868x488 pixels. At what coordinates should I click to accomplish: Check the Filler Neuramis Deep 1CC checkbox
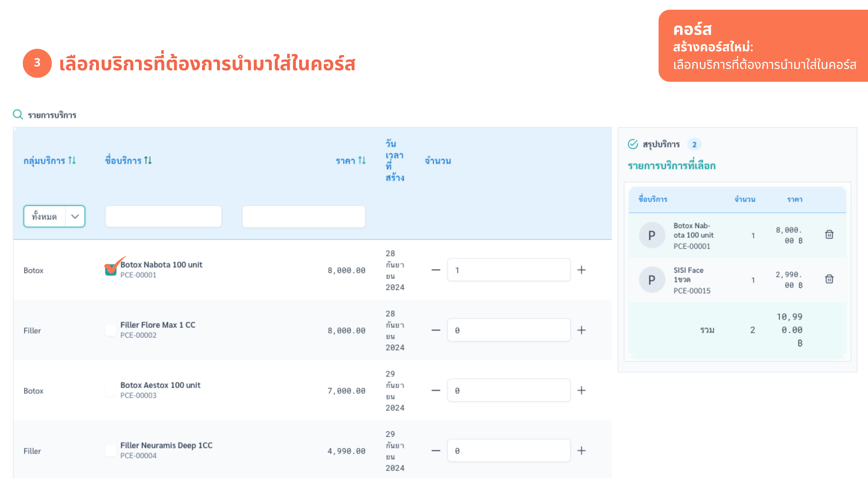click(111, 451)
